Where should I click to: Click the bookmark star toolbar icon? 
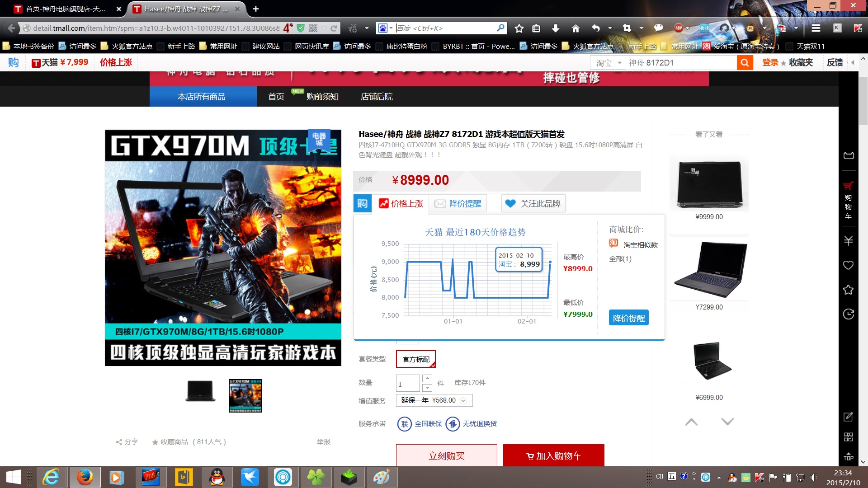point(519,28)
